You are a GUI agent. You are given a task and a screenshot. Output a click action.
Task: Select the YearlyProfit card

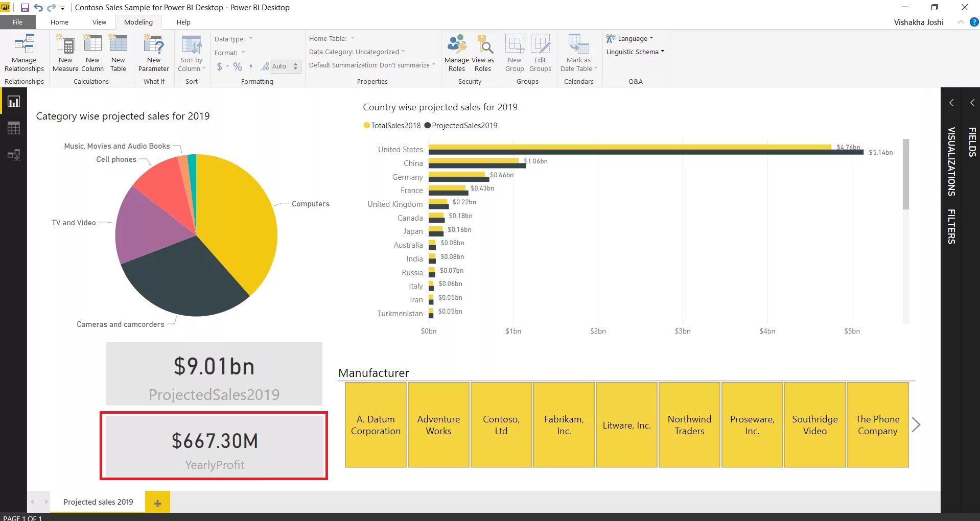pos(215,446)
